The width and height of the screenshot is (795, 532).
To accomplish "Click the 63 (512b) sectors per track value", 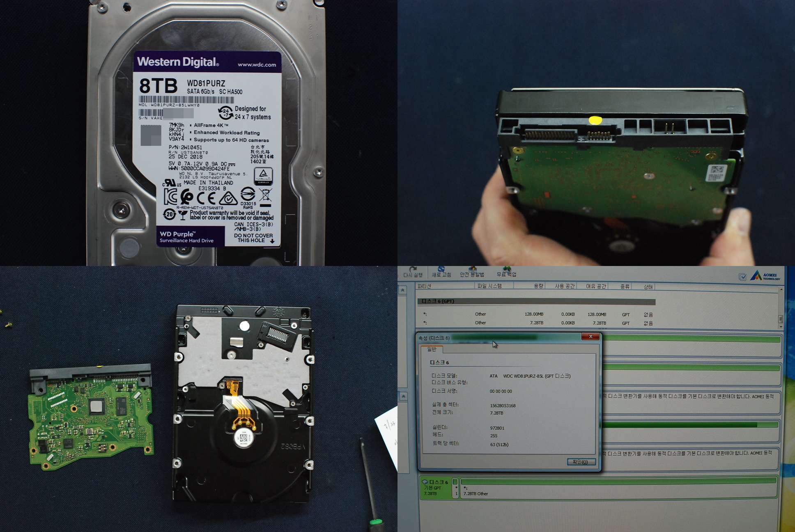I will coord(499,445).
